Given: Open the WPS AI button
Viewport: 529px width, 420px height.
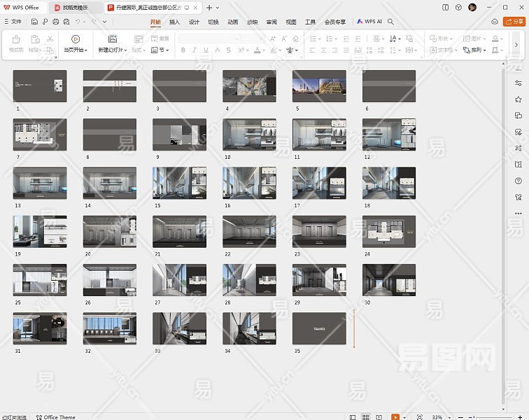Looking at the screenshot, I should tap(369, 22).
